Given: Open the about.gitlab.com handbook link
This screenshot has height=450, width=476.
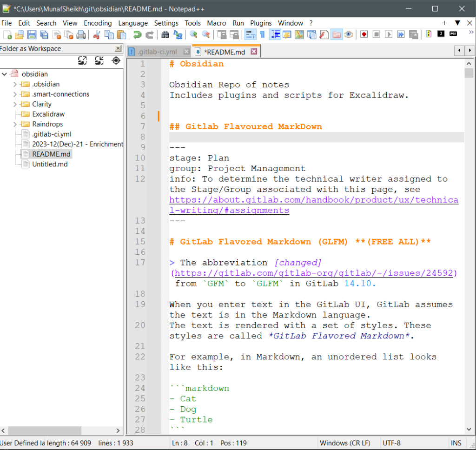Looking at the screenshot, I should (314, 205).
